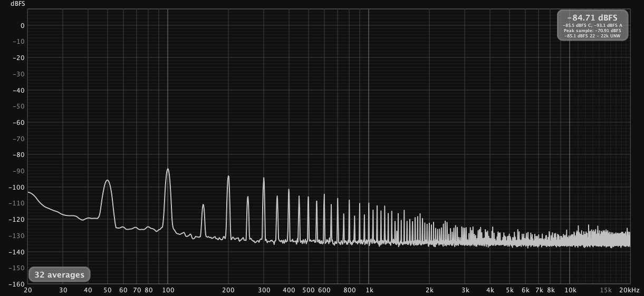Click the "Peak sample: -70.91 dBFS" line
Viewport: 644px width, 296px height.
592,31
